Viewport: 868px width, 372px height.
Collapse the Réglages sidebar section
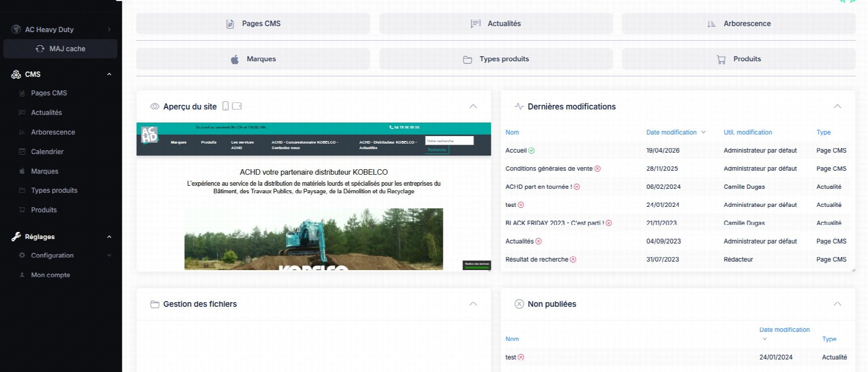[109, 237]
